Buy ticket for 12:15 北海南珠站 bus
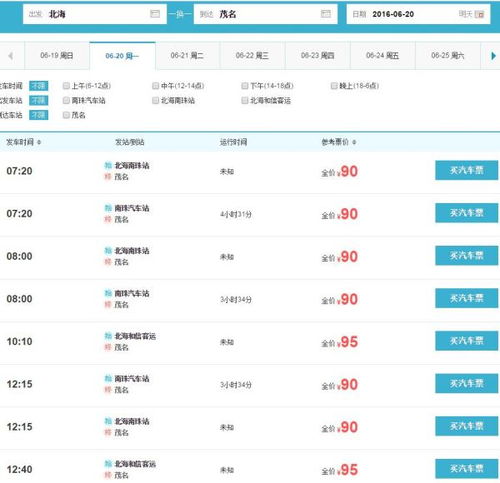Image resolution: width=500 pixels, height=483 pixels. pyautogui.click(x=466, y=426)
